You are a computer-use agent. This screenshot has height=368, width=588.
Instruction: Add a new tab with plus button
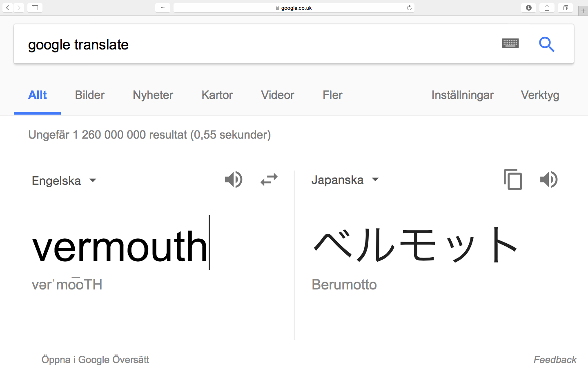[583, 11]
